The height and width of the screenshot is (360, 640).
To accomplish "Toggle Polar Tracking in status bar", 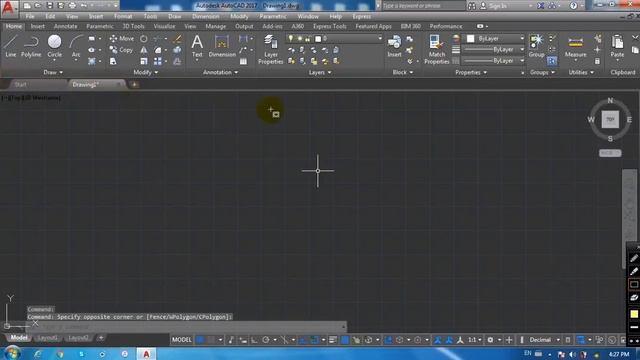I will pos(266,340).
